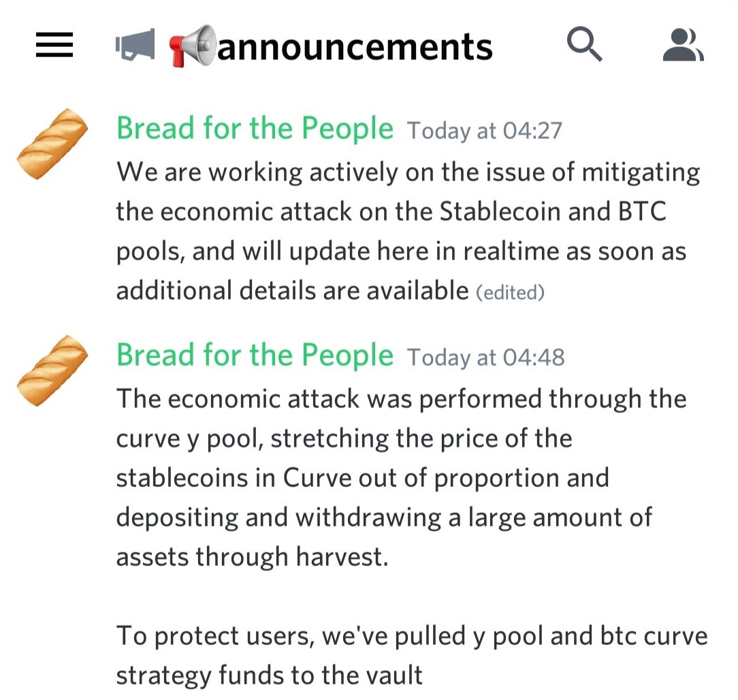Image resolution: width=738 pixels, height=700 pixels.
Task: Open Bread for the People profile, first message
Action: click(255, 128)
